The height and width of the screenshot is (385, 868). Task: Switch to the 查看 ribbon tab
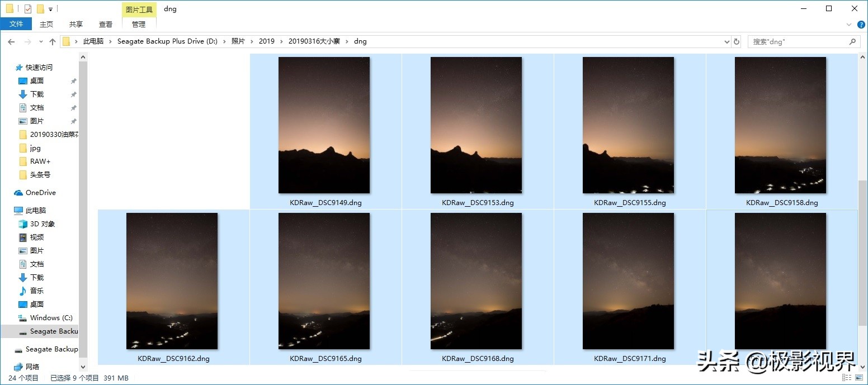(106, 24)
